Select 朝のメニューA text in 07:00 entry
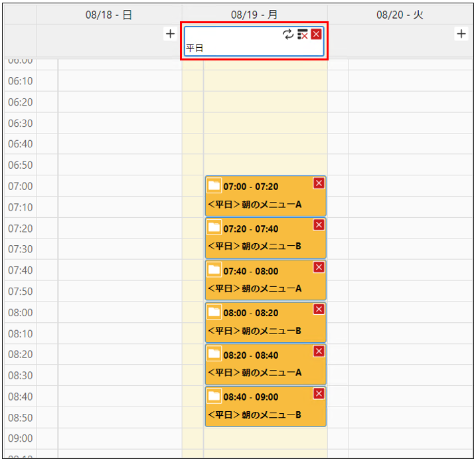 click(x=272, y=205)
